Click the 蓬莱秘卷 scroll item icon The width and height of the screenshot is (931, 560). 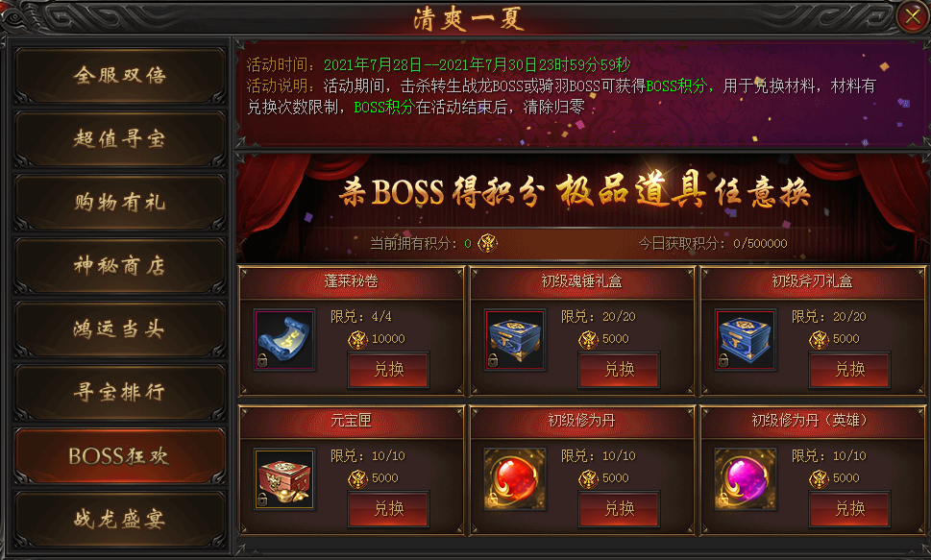284,340
